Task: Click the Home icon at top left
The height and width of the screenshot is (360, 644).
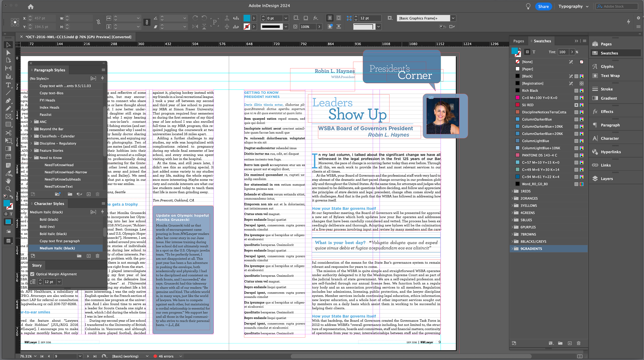Action: coord(31,7)
